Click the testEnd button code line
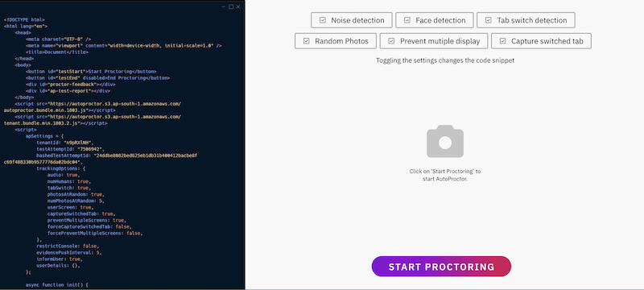 point(97,78)
